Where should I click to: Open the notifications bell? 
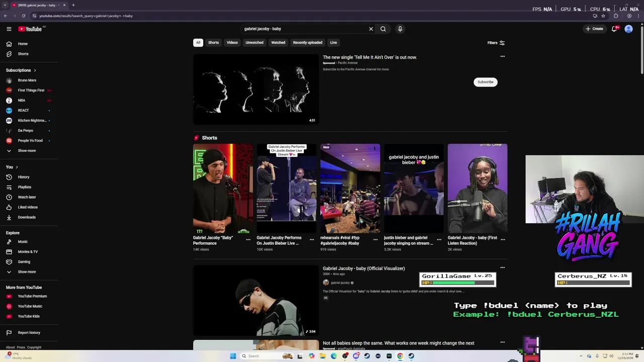pos(614,29)
